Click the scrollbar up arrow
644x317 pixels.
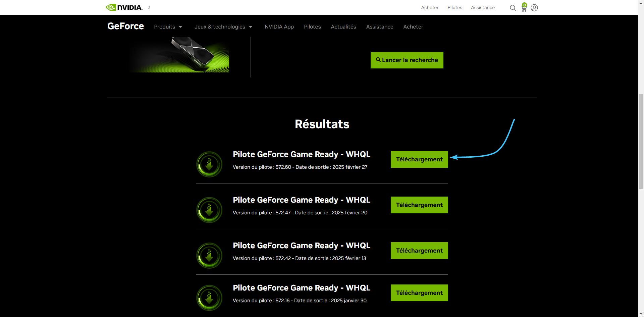(641, 3)
